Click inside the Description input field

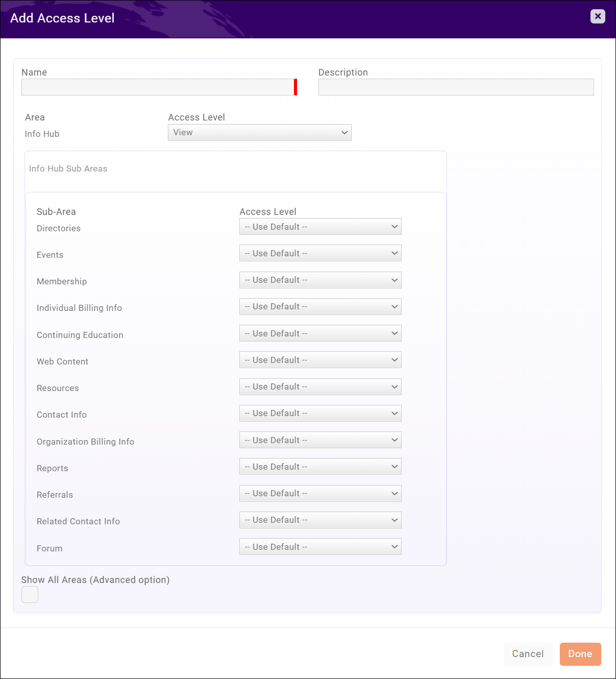click(x=456, y=87)
